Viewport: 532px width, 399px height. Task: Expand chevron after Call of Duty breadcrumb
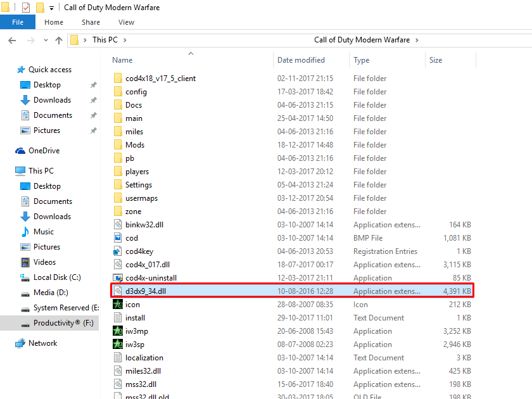(x=417, y=40)
